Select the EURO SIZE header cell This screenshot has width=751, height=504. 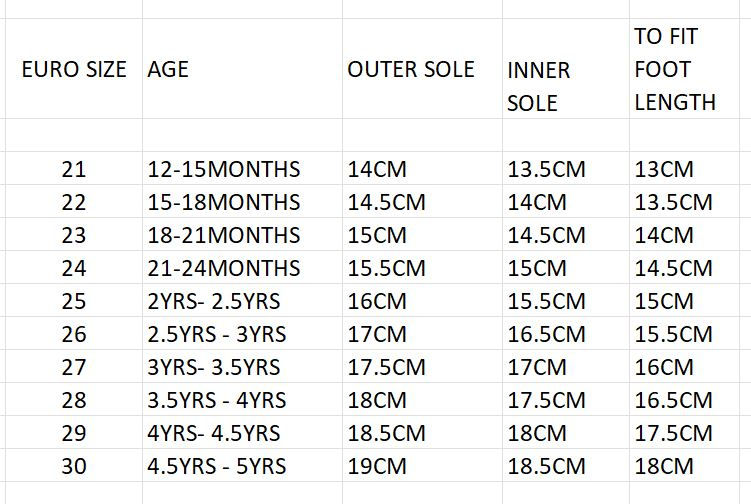pyautogui.click(x=74, y=69)
